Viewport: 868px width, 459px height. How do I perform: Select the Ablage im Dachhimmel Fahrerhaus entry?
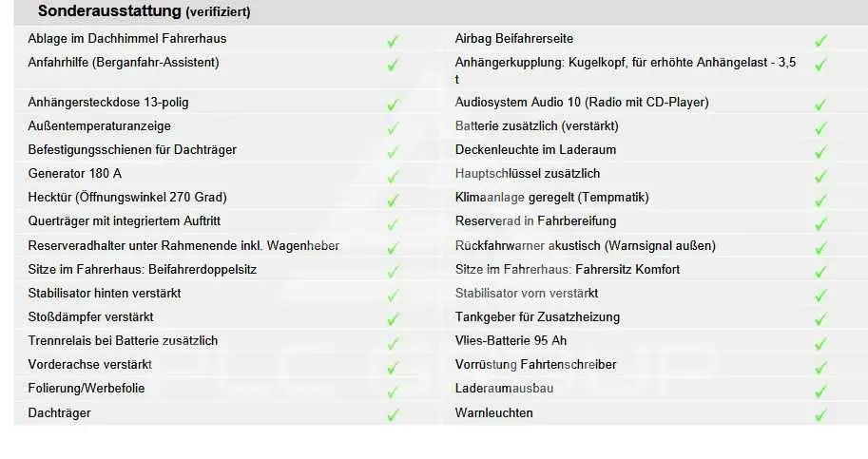126,38
